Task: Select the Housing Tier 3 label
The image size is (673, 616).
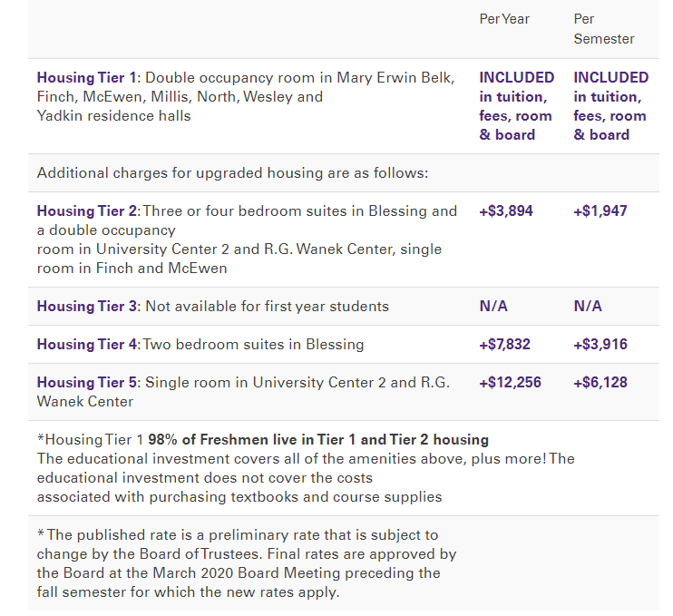Action: pyautogui.click(x=86, y=307)
